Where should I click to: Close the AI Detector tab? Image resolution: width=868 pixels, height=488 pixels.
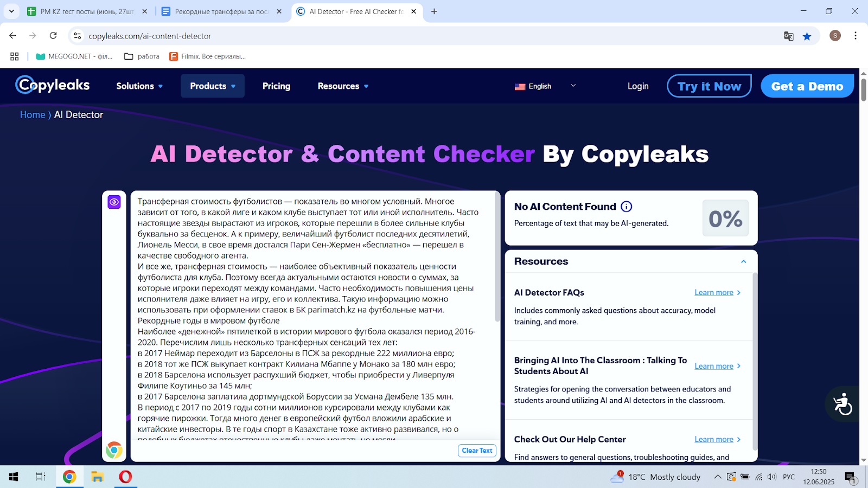[413, 11]
